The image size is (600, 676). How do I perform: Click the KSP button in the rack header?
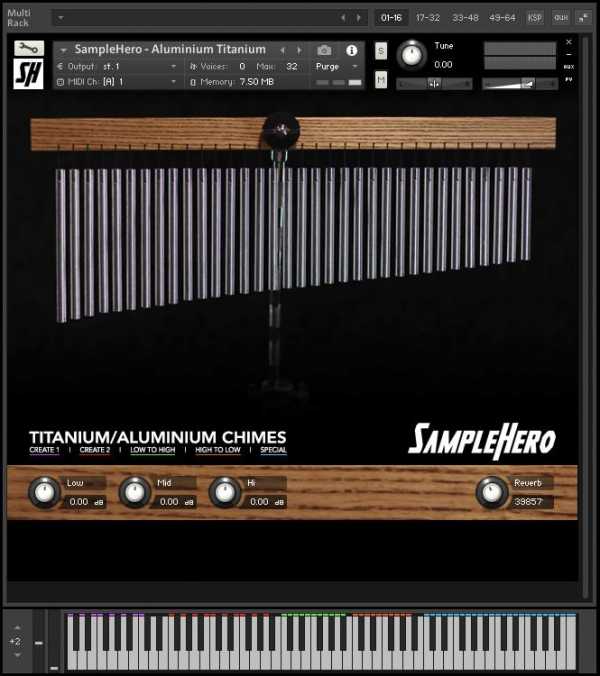point(535,17)
